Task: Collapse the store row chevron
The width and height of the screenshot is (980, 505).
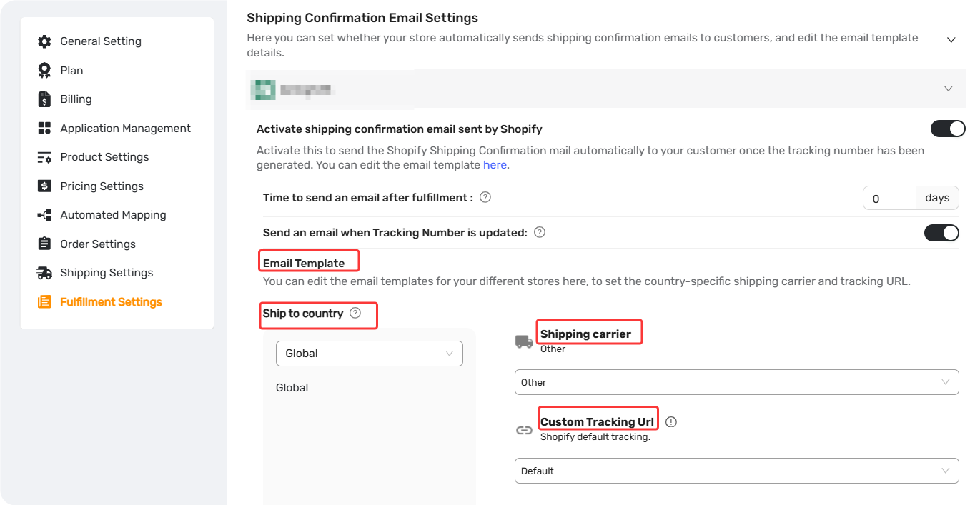Action: (949, 89)
